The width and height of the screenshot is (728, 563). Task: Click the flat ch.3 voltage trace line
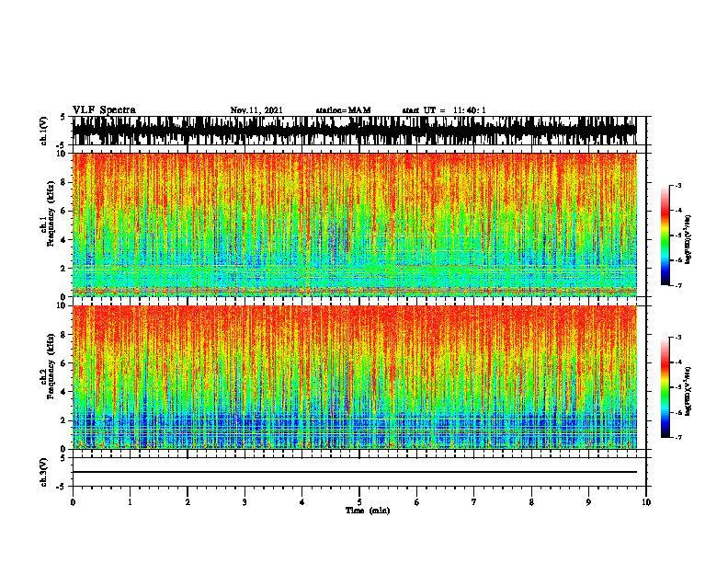click(x=354, y=472)
